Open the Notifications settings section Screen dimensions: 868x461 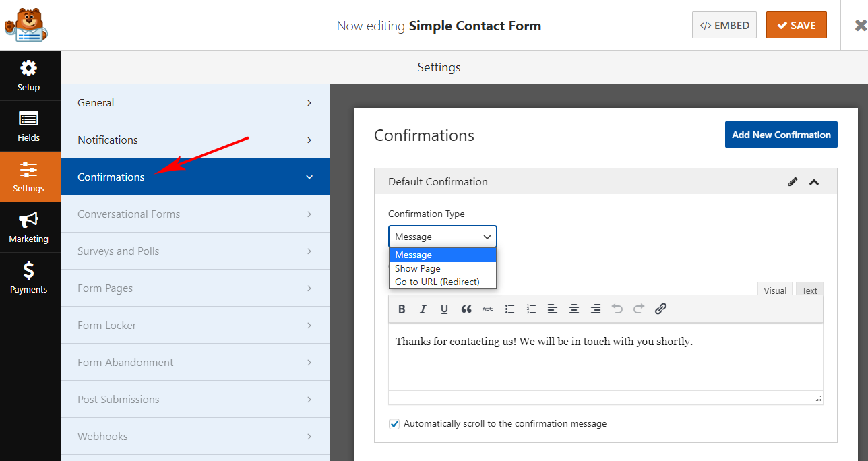(195, 140)
